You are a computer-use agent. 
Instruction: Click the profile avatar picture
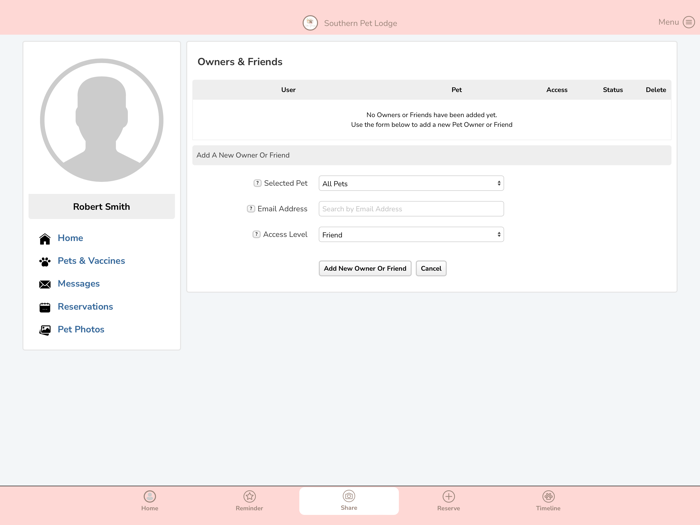(x=102, y=120)
